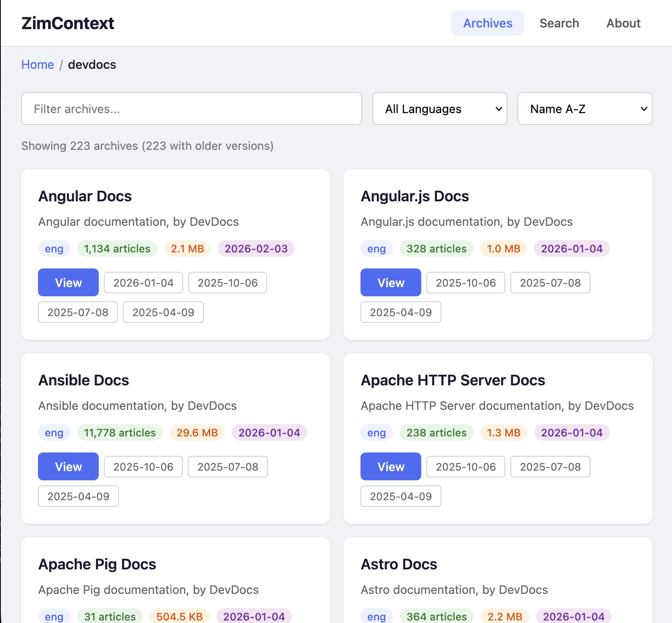
Task: View the Apache HTTP Server Docs archive
Action: click(390, 466)
